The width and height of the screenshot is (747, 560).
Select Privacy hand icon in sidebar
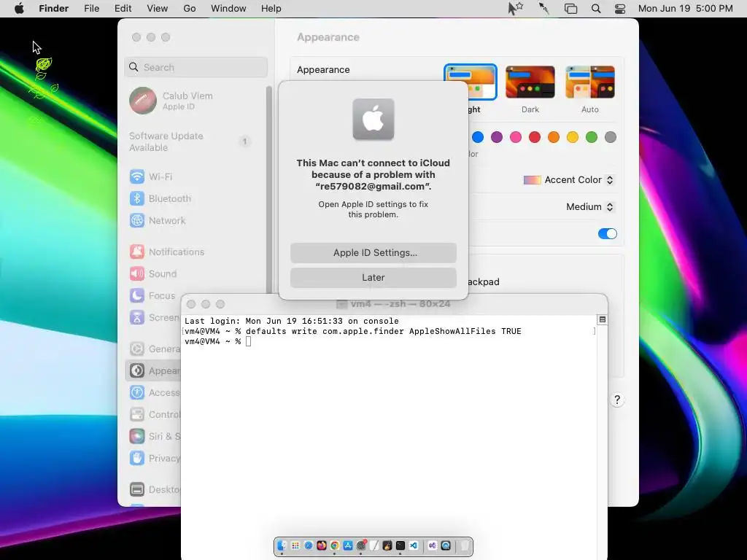click(137, 458)
